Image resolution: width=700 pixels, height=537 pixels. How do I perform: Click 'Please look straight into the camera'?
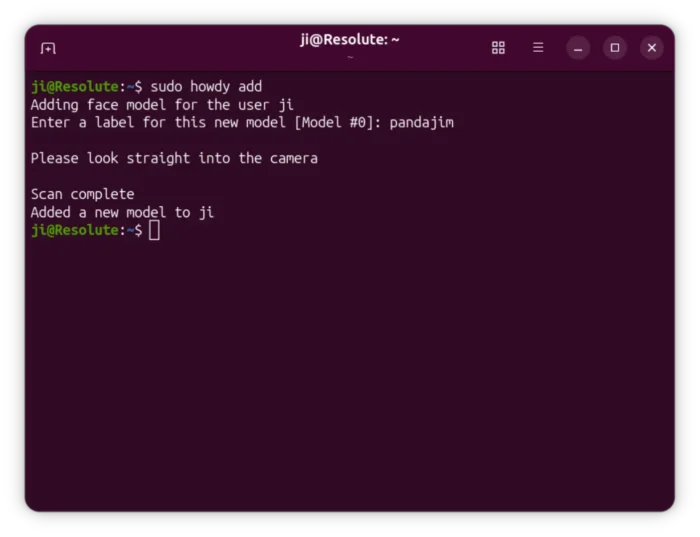(174, 159)
